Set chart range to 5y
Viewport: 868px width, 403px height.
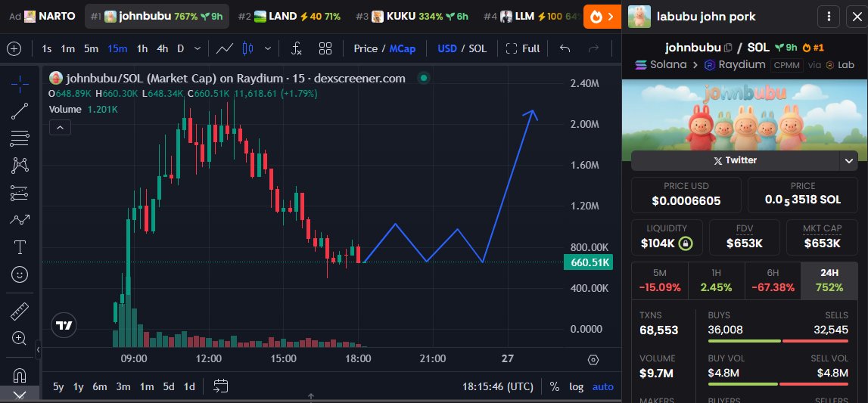[58, 386]
